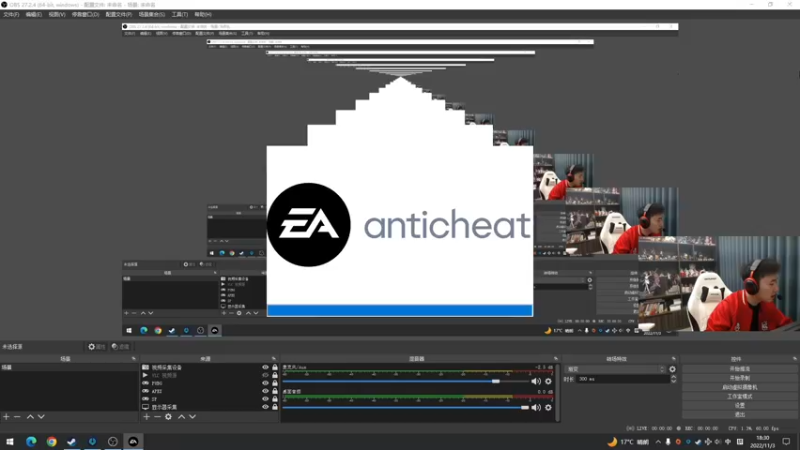Mute the 麦克风/Aux speaker icon
The width and height of the screenshot is (800, 450).
536,381
